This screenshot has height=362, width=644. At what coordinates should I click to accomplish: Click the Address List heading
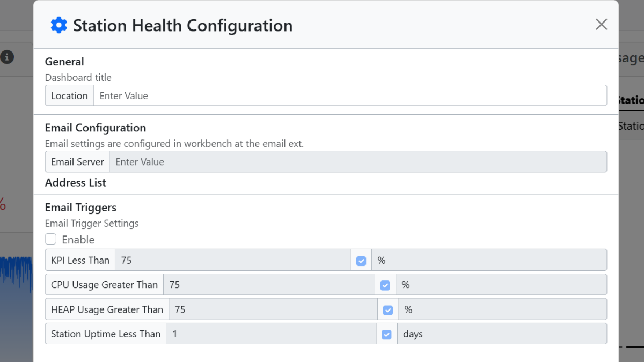76,183
